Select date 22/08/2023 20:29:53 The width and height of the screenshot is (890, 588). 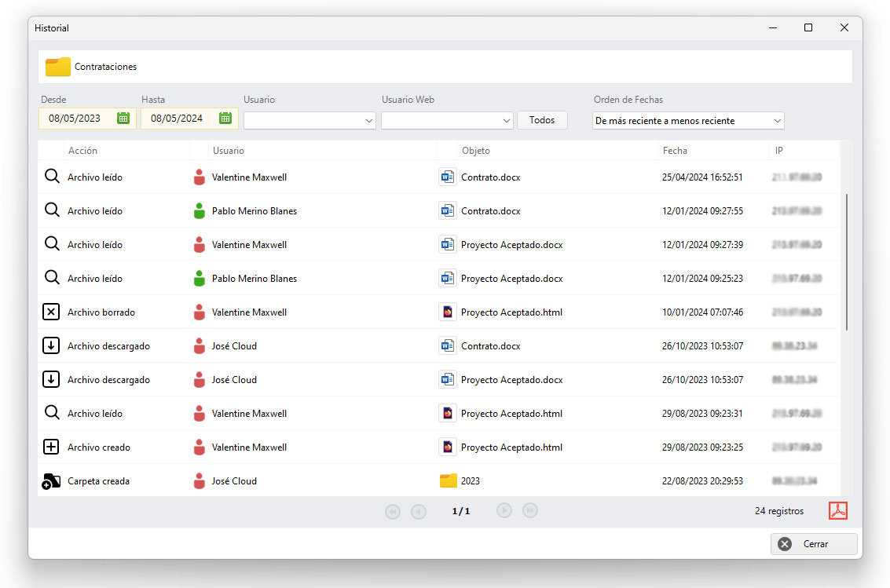[x=702, y=480]
